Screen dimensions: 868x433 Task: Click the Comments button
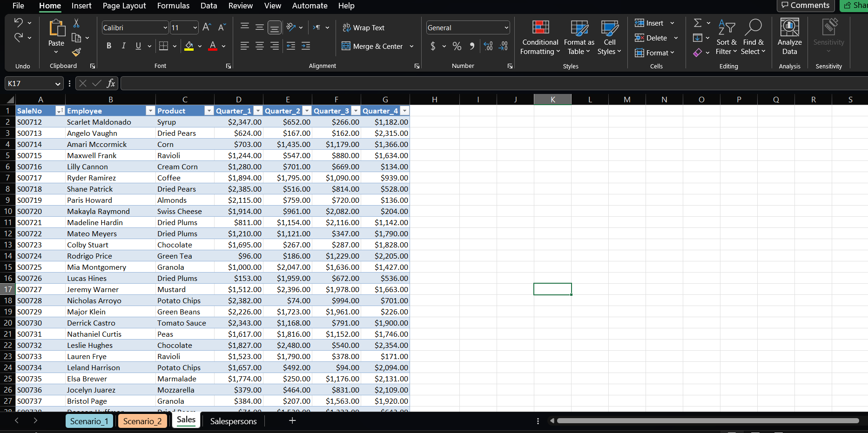[805, 6]
